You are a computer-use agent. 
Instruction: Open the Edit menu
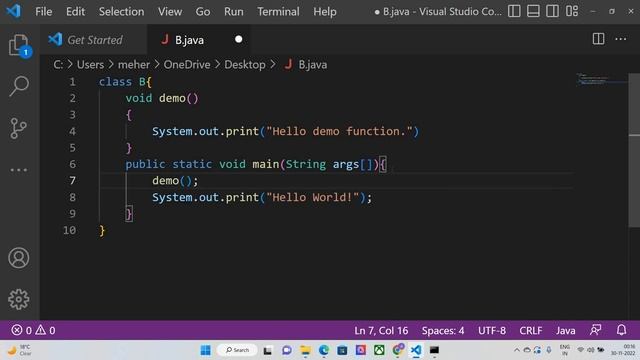click(76, 11)
